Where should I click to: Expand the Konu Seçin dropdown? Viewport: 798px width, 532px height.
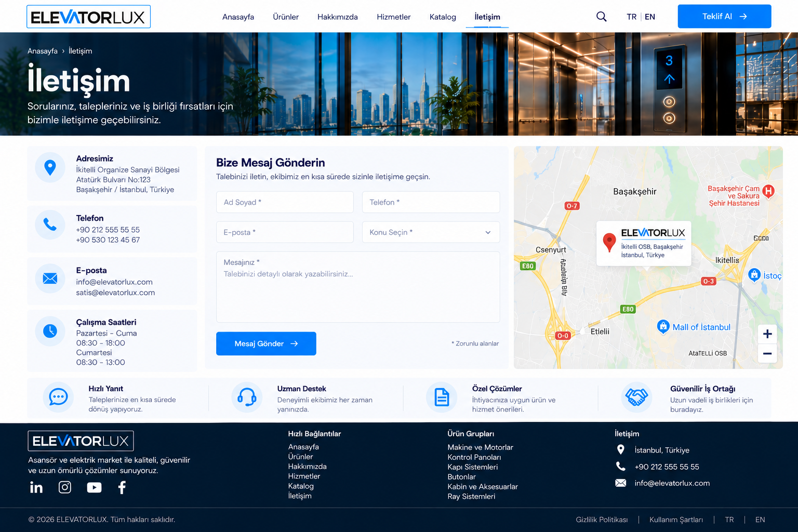(x=431, y=232)
